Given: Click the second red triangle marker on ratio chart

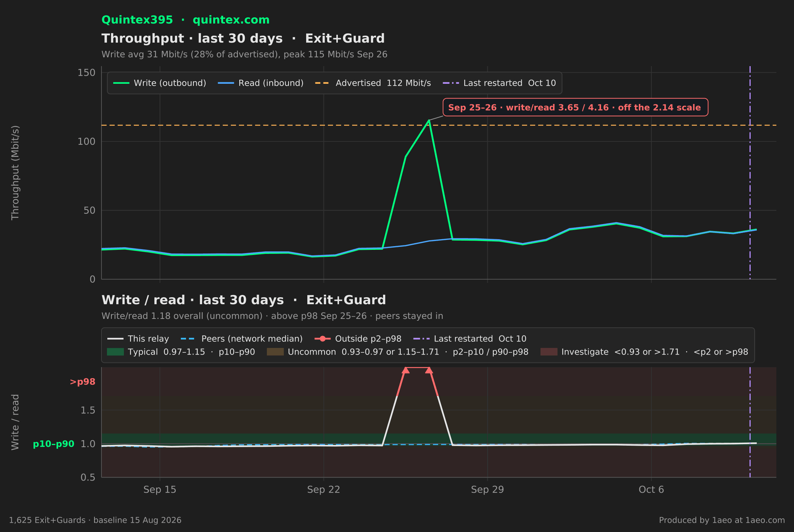Looking at the screenshot, I should tap(429, 370).
